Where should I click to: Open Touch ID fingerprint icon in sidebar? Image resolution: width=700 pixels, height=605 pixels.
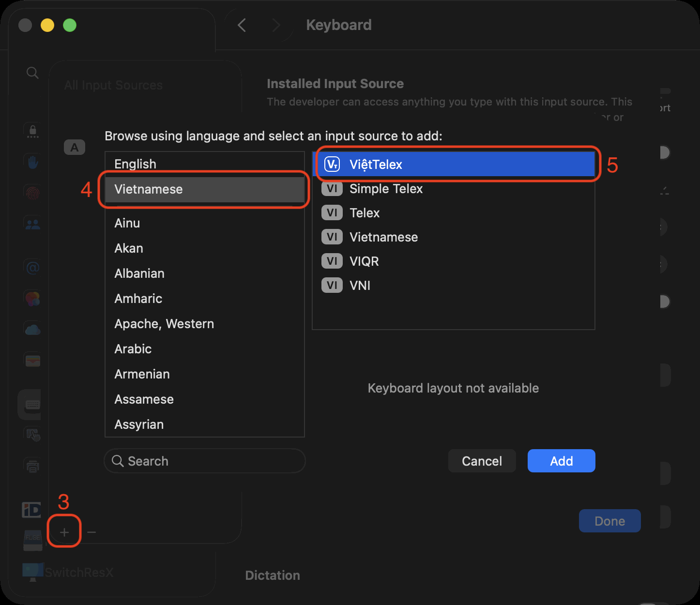pyautogui.click(x=33, y=193)
